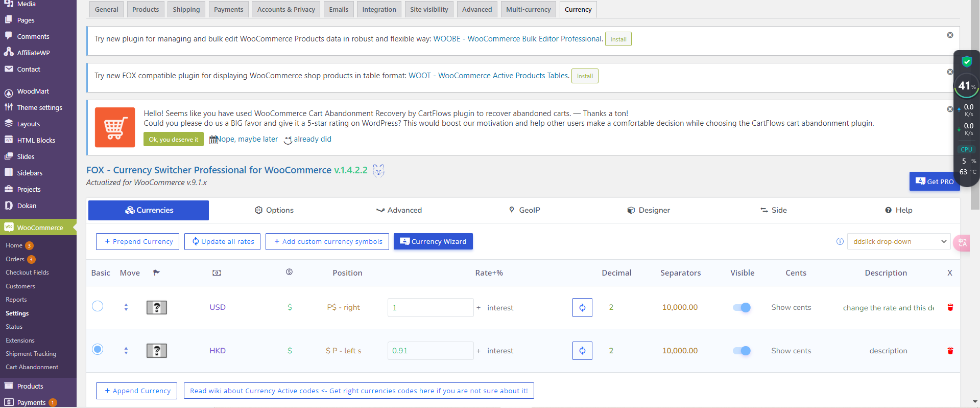980x408 pixels.
Task: Change the USD symbol dropdown
Action: click(290, 307)
